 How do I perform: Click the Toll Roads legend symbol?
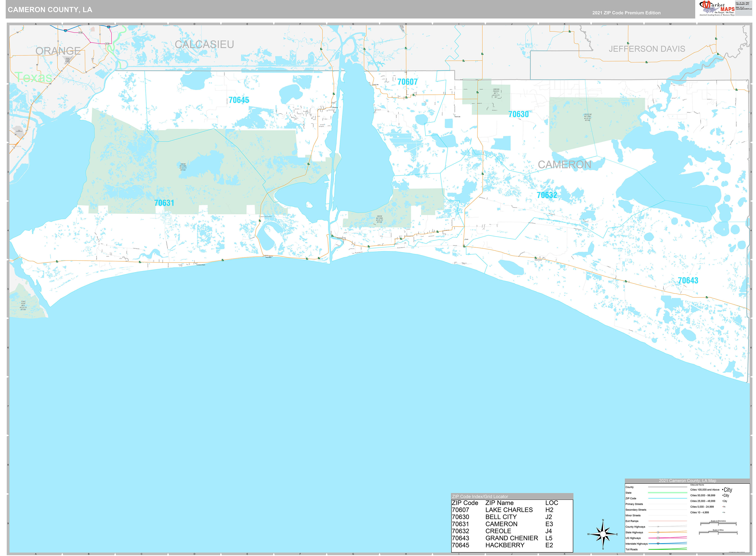click(667, 549)
